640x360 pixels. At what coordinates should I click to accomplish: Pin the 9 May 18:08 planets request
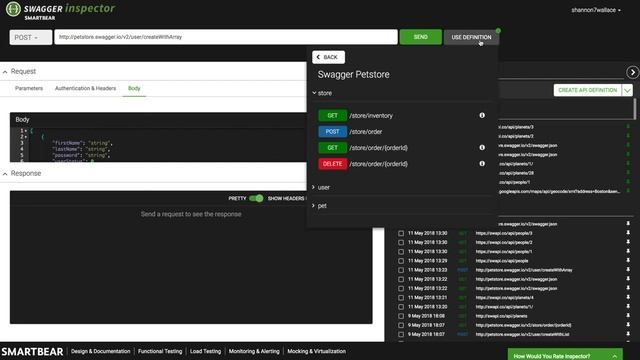click(x=628, y=316)
